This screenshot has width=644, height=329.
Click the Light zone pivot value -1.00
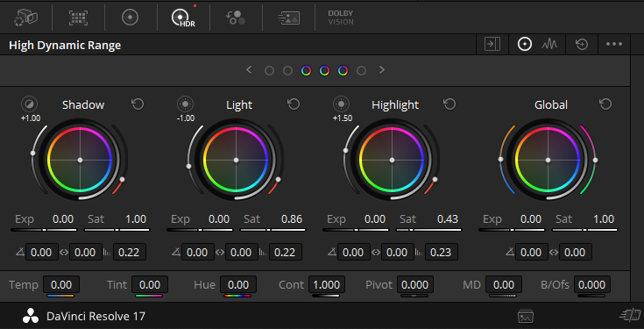186,118
